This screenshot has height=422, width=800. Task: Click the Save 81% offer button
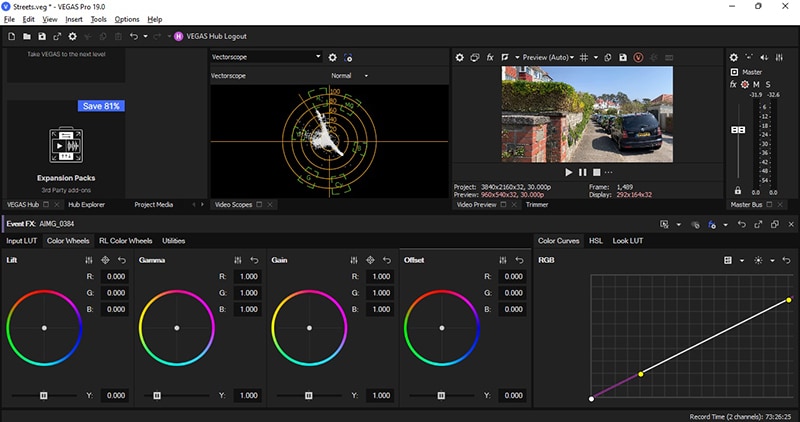101,106
